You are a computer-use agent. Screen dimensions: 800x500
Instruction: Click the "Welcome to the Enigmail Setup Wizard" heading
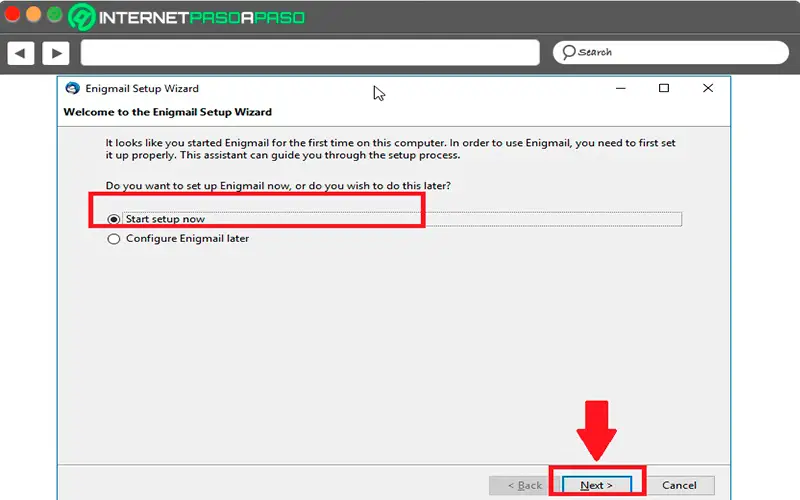pyautogui.click(x=168, y=112)
